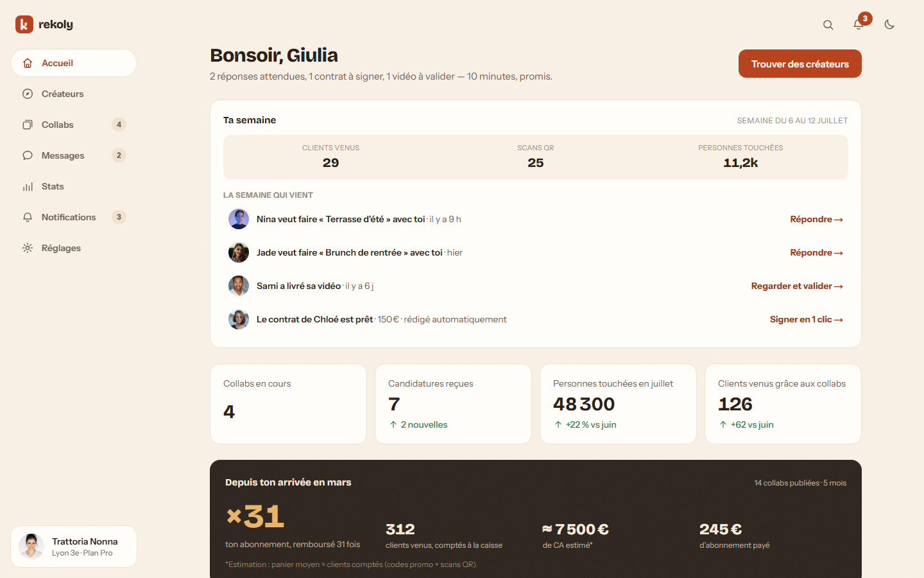The height and width of the screenshot is (578, 924).
Task: Click Signer en 1 clic link
Action: coord(807,320)
